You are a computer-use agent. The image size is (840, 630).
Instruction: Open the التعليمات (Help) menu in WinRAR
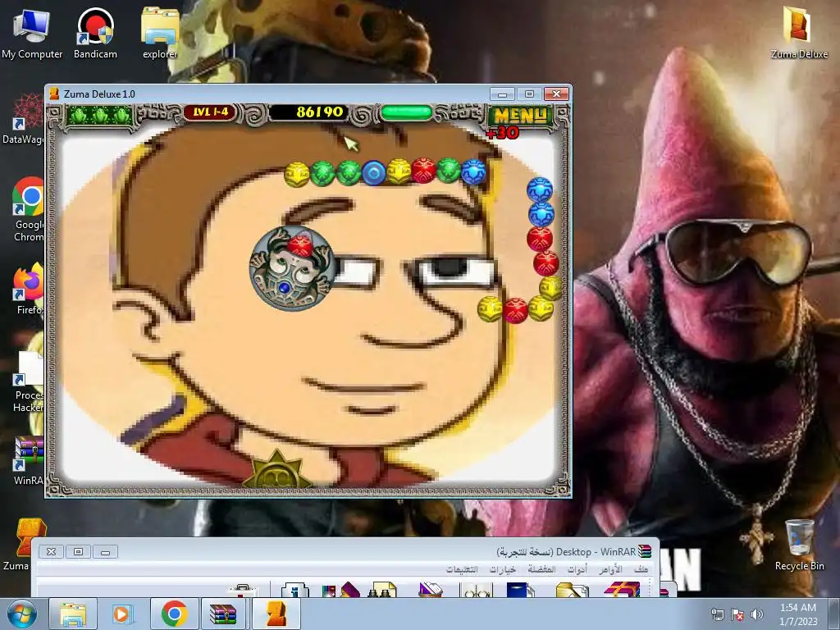point(462,569)
